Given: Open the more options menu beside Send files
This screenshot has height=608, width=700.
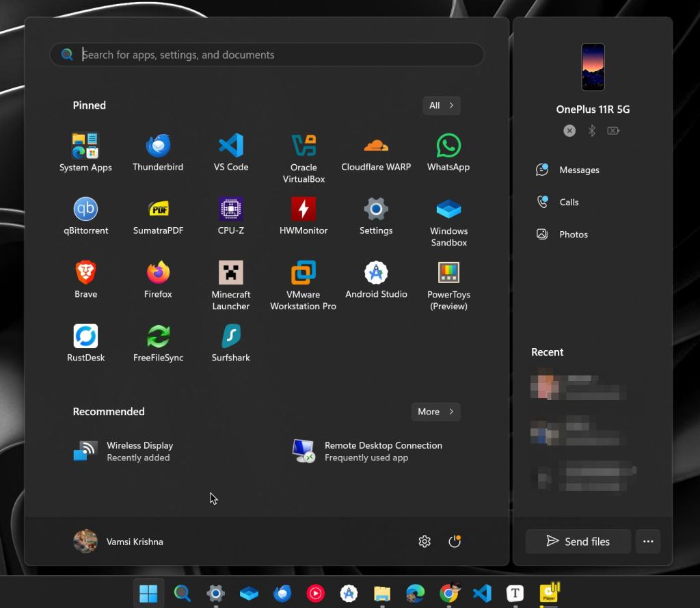Looking at the screenshot, I should click(648, 542).
